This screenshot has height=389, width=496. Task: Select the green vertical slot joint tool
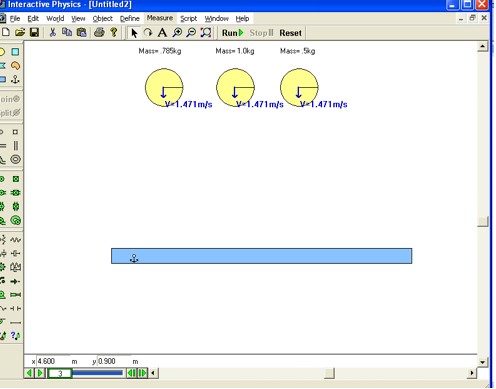16,207
